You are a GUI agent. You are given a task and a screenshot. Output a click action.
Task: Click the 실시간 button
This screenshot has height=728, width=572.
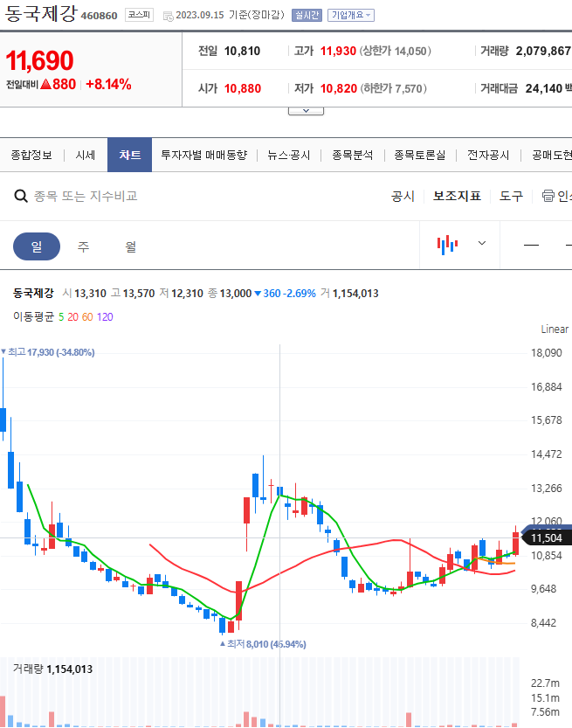point(307,16)
